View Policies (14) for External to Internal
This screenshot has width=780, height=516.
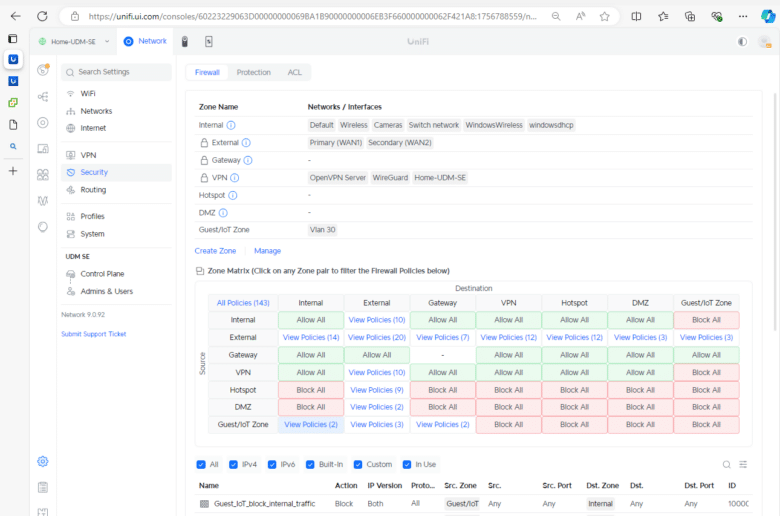(x=311, y=337)
